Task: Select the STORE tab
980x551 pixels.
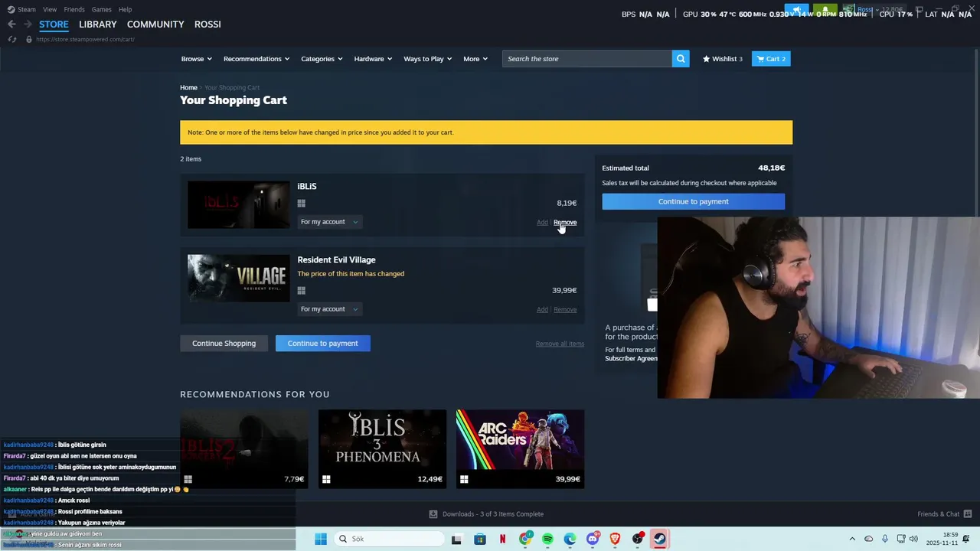Action: [54, 24]
